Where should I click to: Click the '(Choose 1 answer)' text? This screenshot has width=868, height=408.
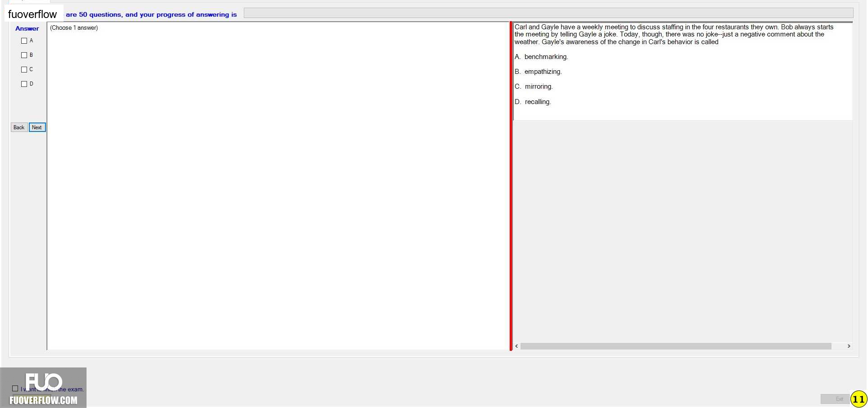[74, 28]
